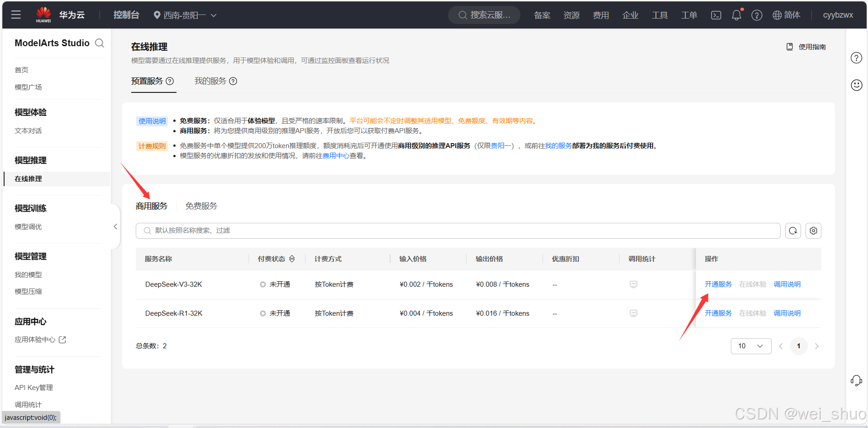This screenshot has height=428, width=868.
Task: Open the notification bell
Action: click(x=737, y=15)
